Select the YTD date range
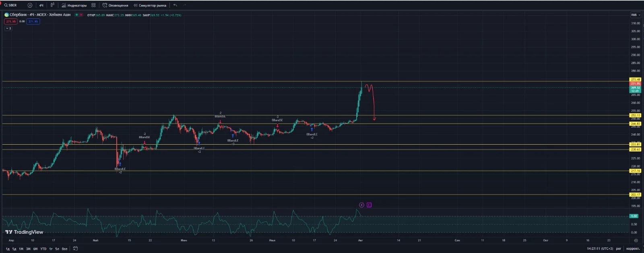This screenshot has height=253, width=644. point(43,249)
